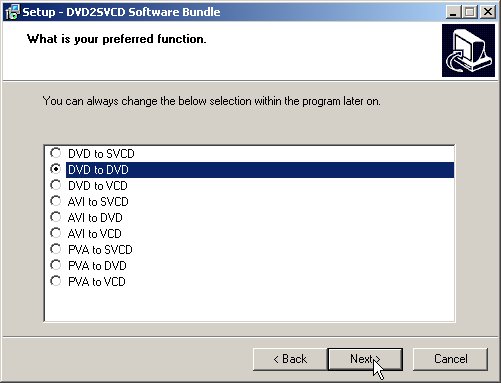Click the disabled maximize button
The width and height of the screenshot is (501, 383).
[470, 12]
